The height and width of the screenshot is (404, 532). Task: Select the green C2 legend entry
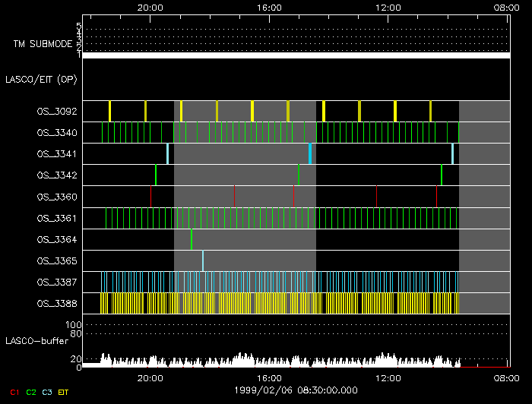31,392
